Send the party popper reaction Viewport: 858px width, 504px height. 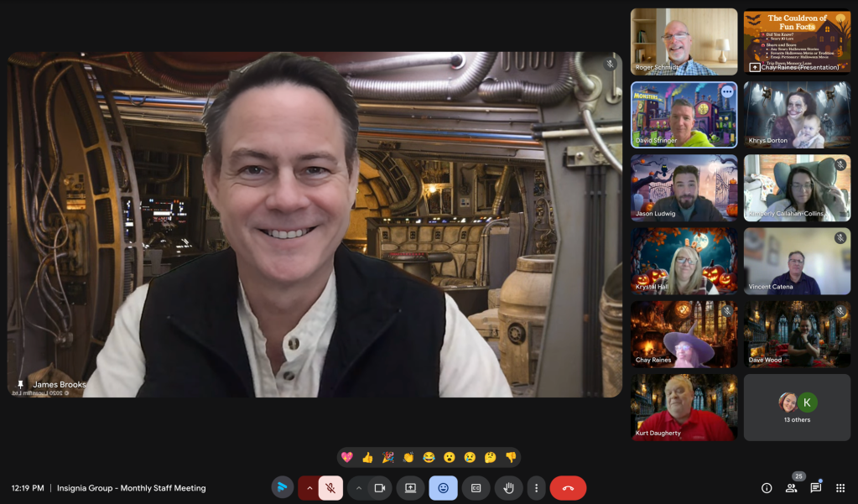pos(387,457)
